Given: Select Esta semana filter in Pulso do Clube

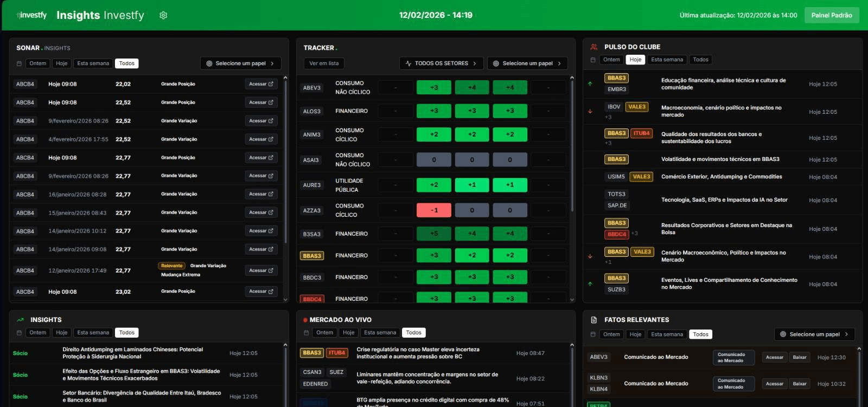Looking at the screenshot, I should (x=667, y=60).
